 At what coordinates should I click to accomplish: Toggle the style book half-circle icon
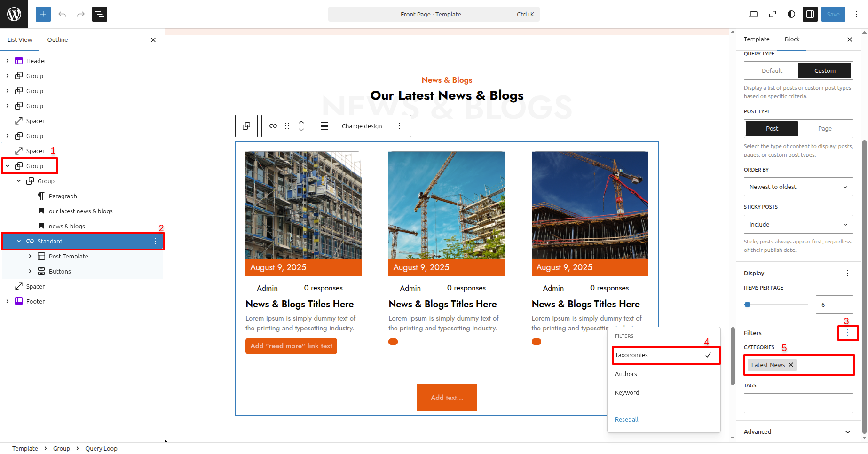coord(791,14)
